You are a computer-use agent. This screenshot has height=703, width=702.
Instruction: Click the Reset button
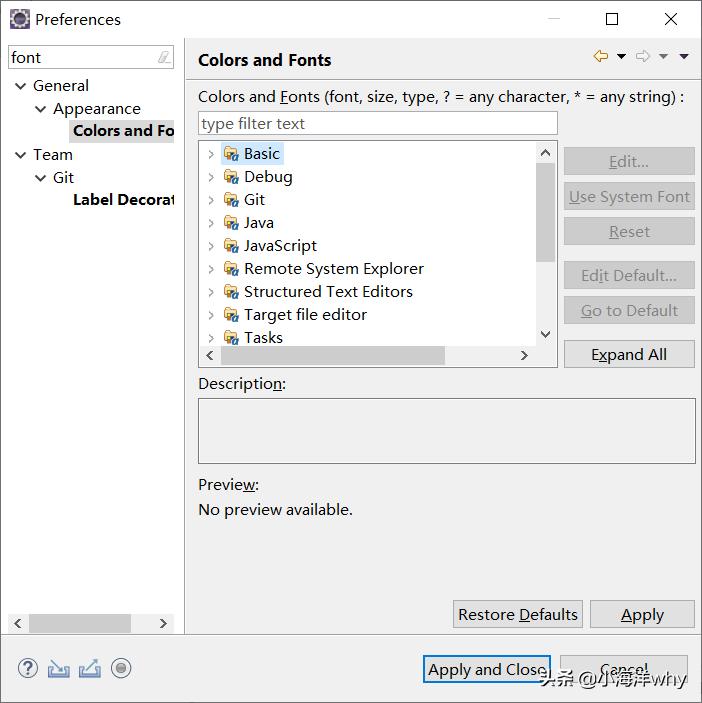pyautogui.click(x=629, y=231)
